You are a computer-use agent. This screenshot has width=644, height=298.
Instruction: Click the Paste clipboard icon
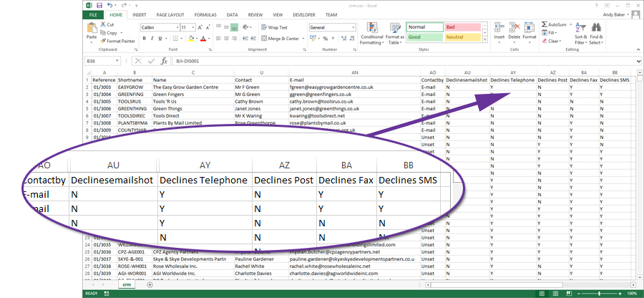(x=92, y=29)
